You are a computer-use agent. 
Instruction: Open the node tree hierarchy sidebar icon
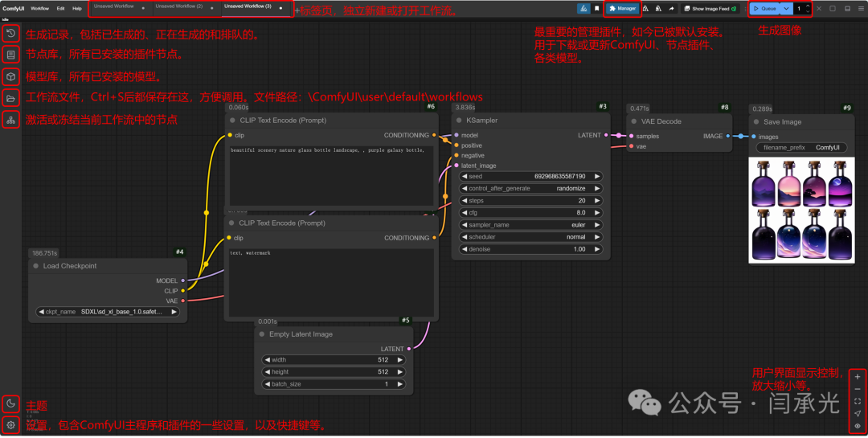10,120
